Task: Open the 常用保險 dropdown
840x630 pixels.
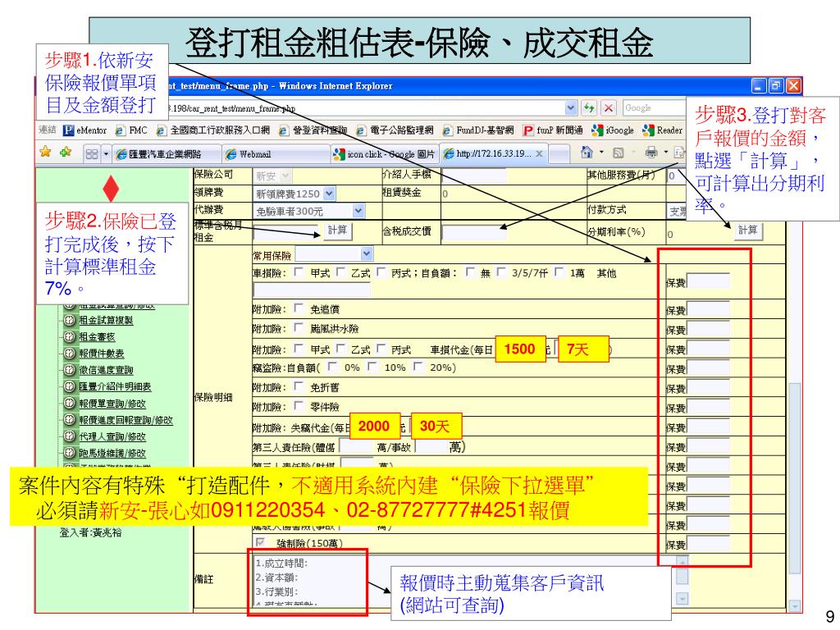Action: point(335,254)
